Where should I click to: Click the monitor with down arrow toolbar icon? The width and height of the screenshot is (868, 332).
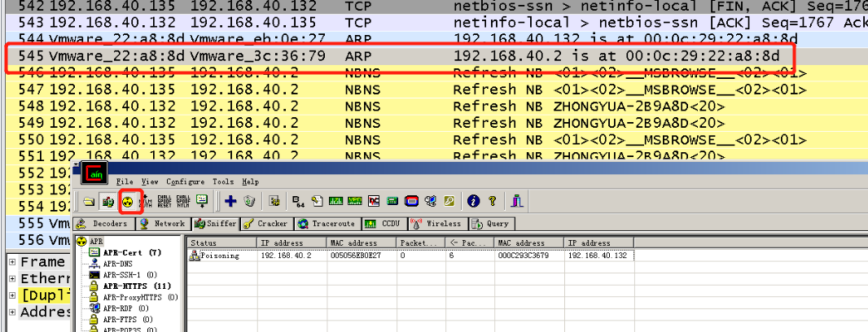click(x=202, y=202)
